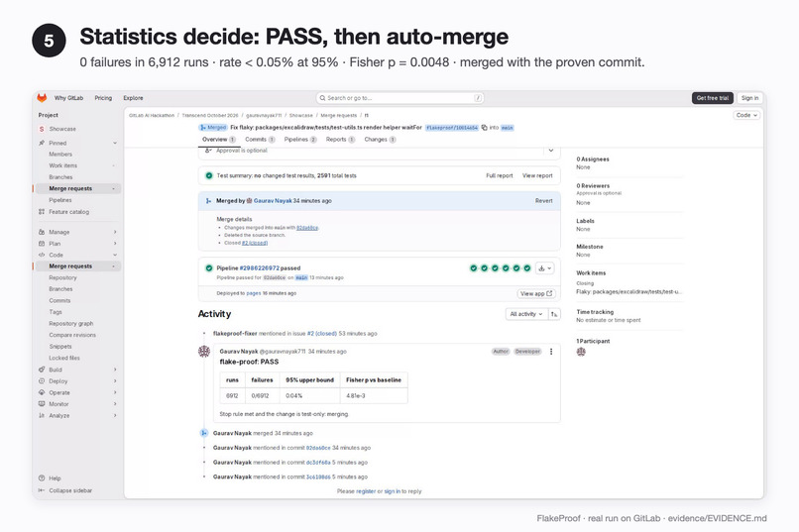Click the Deploy section icon
Viewport: 799px width, 532px height.
pos(42,381)
